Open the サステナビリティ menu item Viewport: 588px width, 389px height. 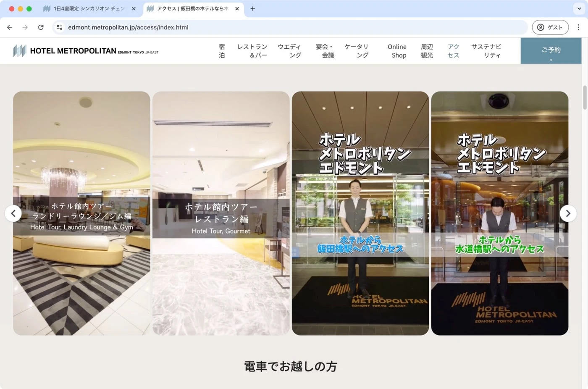point(486,51)
